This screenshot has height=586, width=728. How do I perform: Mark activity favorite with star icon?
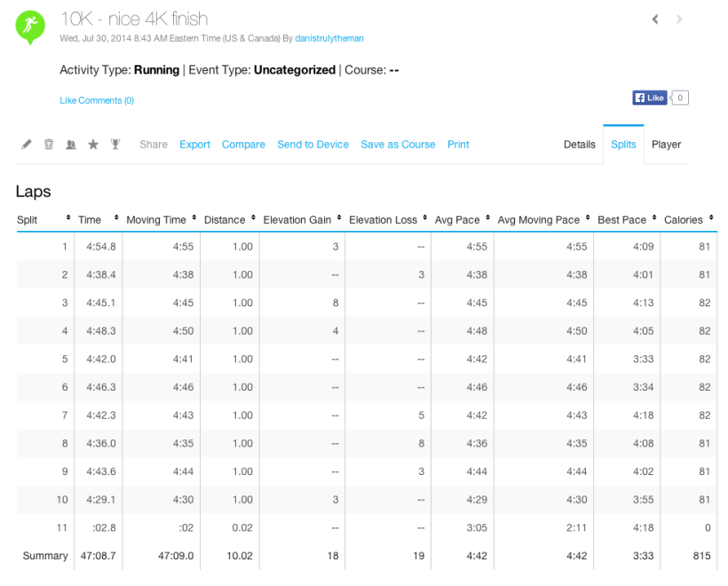(x=93, y=144)
